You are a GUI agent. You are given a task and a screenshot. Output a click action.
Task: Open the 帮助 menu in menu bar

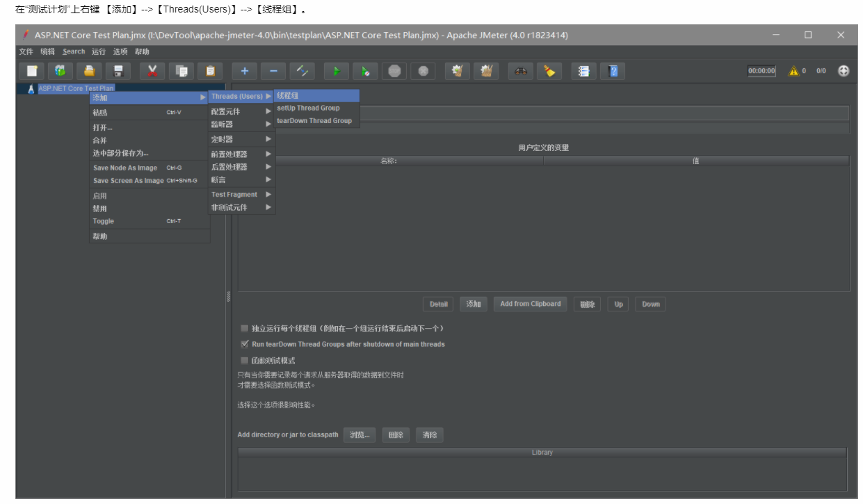pyautogui.click(x=142, y=51)
